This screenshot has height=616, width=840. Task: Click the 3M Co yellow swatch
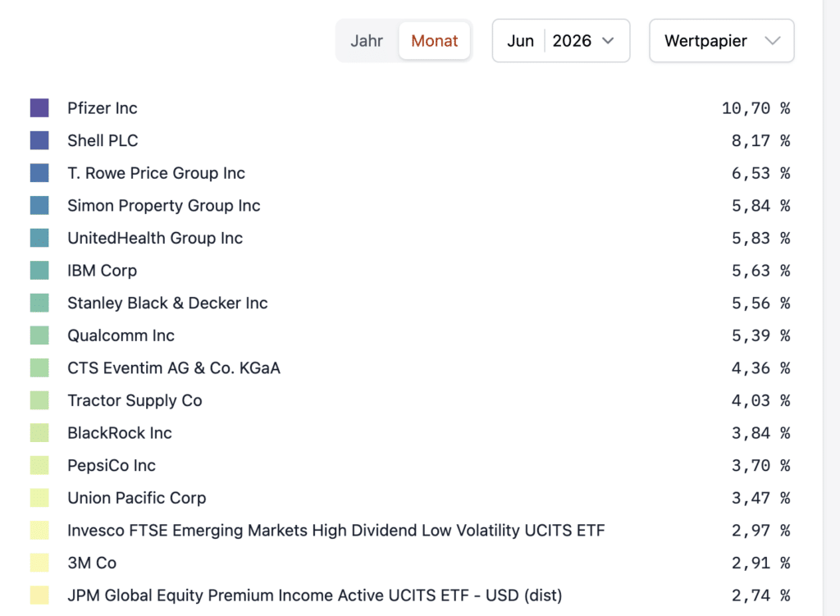coord(39,563)
